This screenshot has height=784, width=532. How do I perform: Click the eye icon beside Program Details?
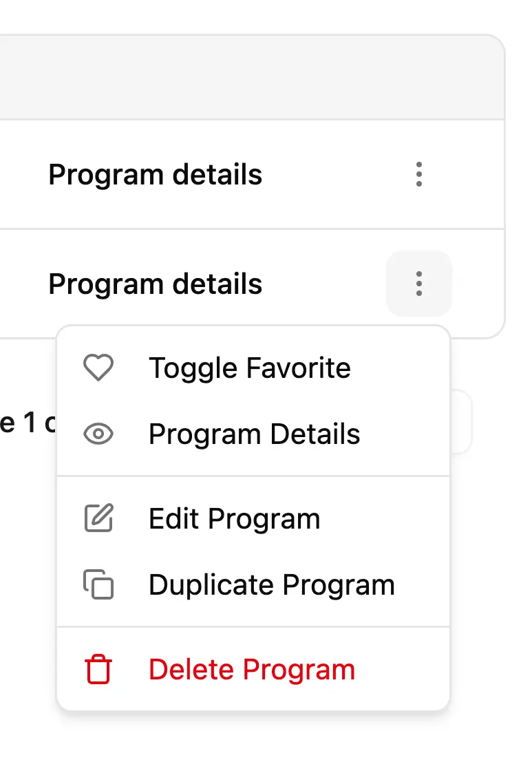98,434
